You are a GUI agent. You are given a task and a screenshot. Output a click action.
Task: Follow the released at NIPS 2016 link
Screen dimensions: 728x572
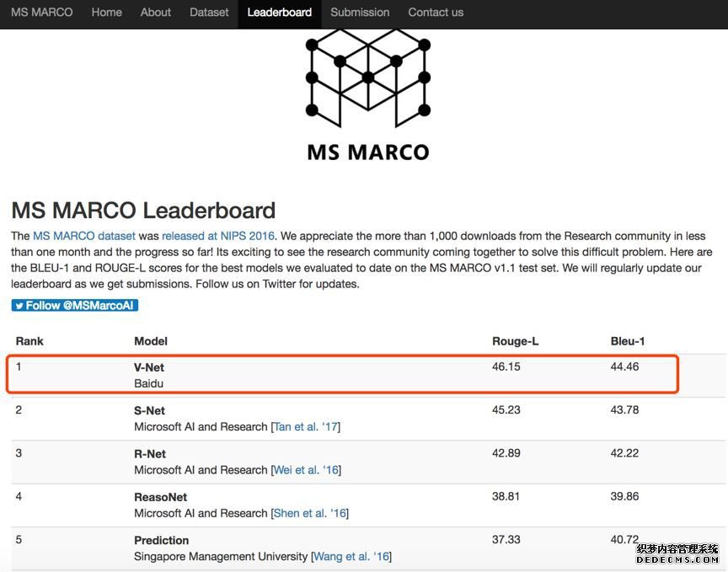point(218,236)
